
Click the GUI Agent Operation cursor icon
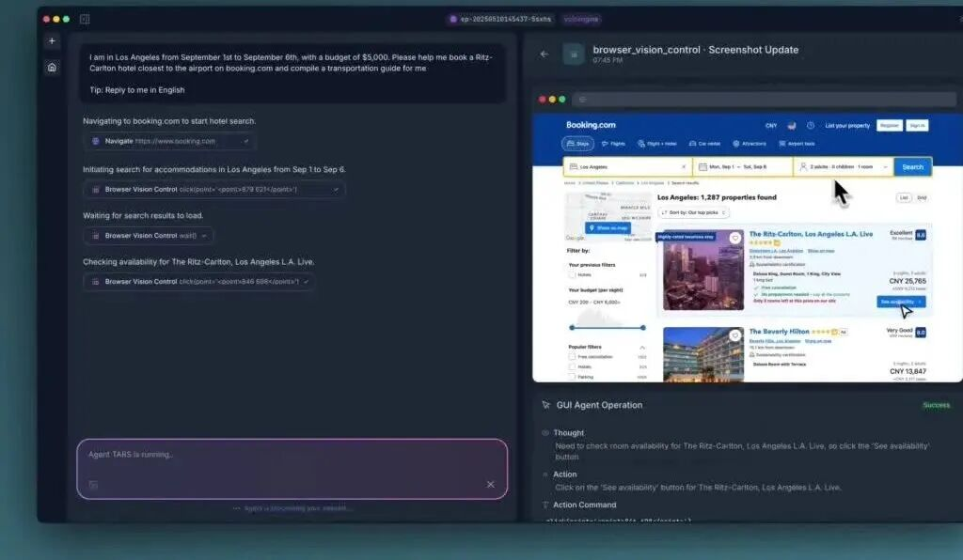coord(545,405)
